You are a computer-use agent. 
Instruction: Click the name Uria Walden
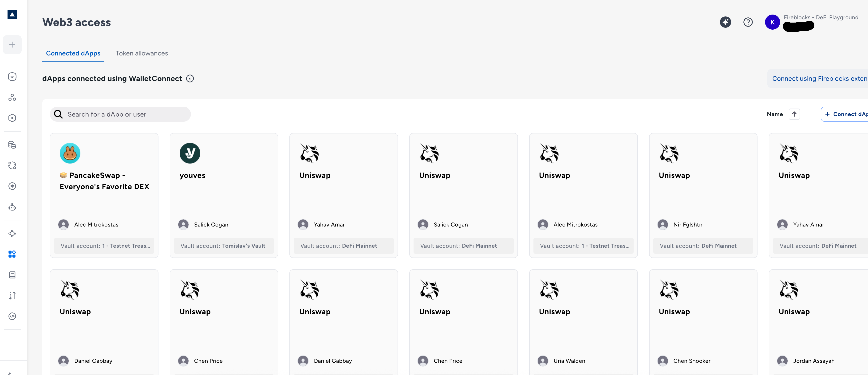tap(569, 361)
